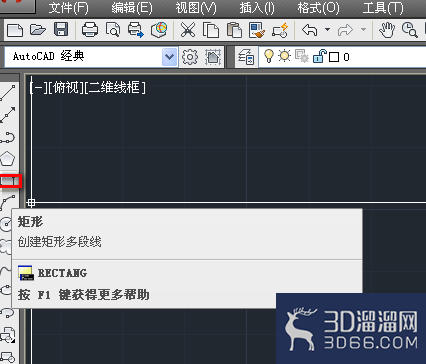Cut selection with the scissors icon

188,30
